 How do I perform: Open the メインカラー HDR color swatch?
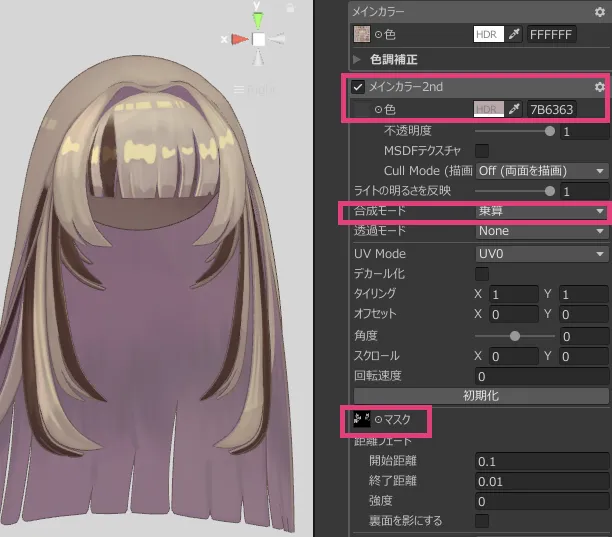pos(488,34)
